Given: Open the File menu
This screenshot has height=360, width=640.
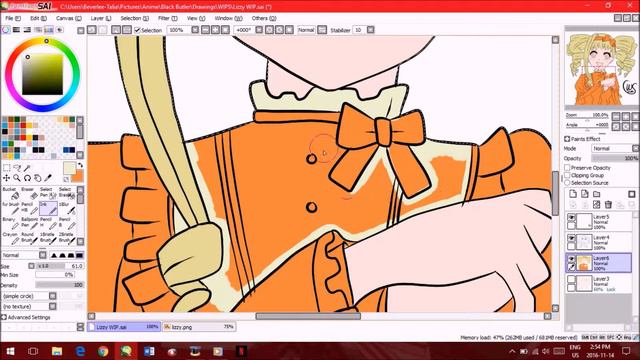Looking at the screenshot, I should click(x=12, y=18).
